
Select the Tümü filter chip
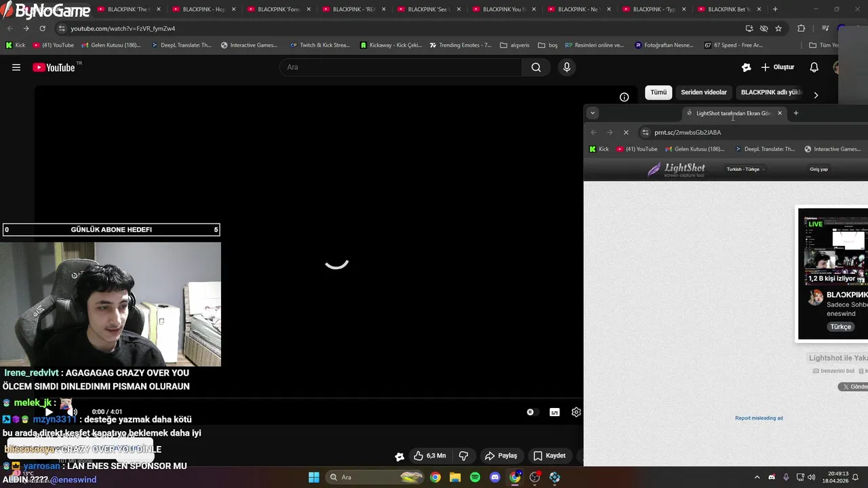(x=658, y=92)
